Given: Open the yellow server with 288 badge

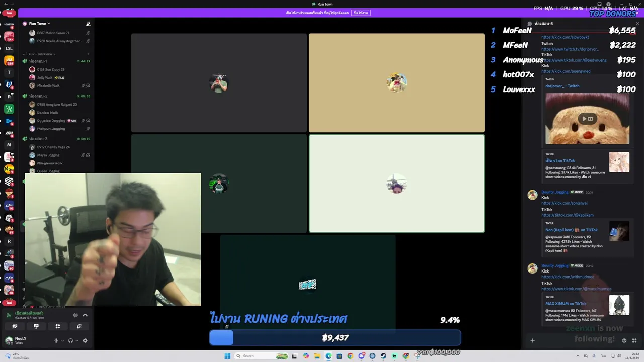Looking at the screenshot, I should (x=9, y=61).
